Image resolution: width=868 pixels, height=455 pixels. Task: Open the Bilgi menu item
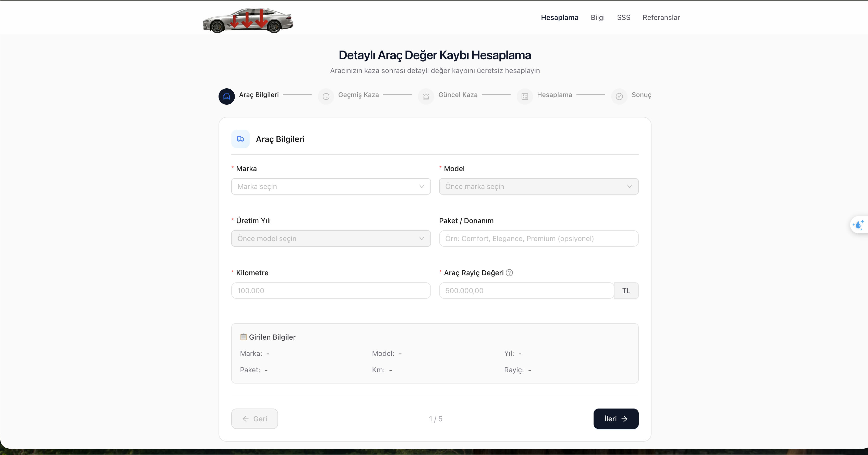597,18
